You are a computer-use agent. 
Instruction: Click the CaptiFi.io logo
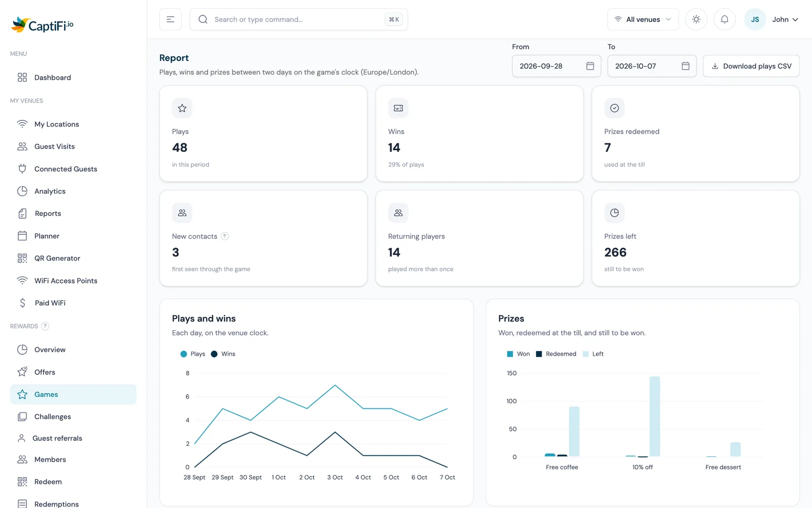coord(43,24)
